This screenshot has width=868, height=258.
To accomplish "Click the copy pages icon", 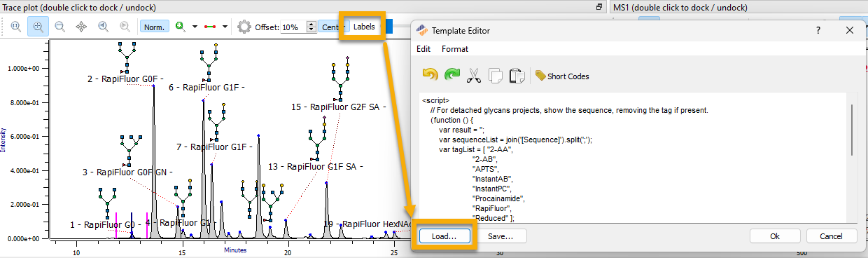I will coord(496,75).
